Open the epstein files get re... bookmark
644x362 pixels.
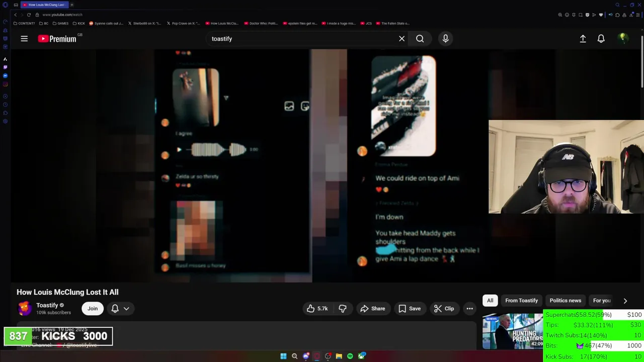tap(300, 23)
